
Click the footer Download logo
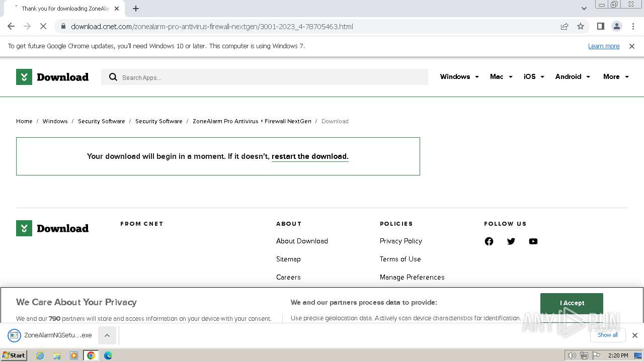[x=52, y=228]
